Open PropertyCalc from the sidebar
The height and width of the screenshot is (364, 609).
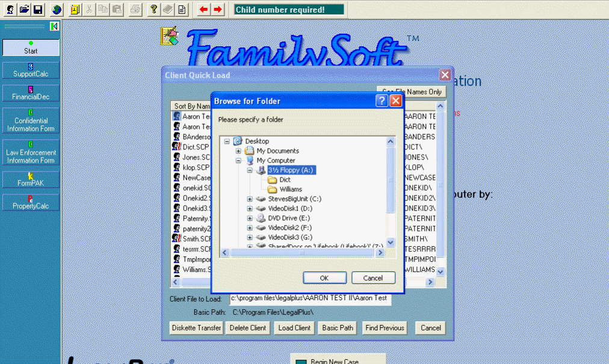[x=30, y=203]
